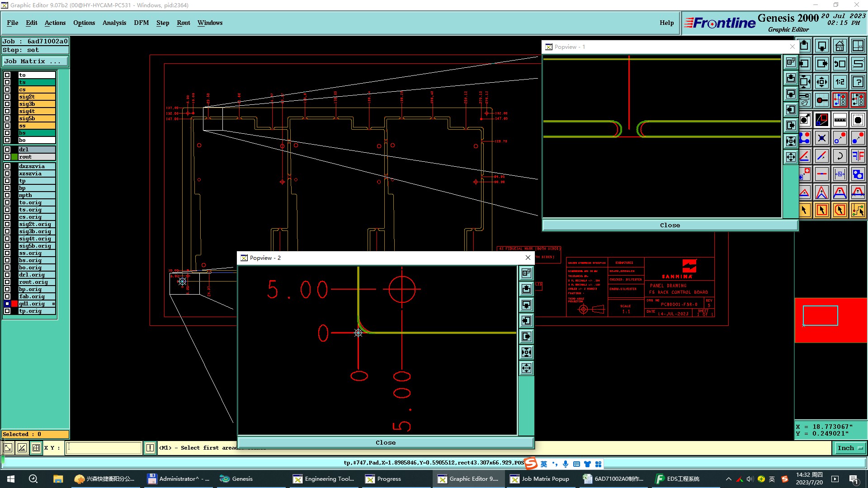Open the DFM menu
This screenshot has width=868, height=488.
pyautogui.click(x=141, y=23)
